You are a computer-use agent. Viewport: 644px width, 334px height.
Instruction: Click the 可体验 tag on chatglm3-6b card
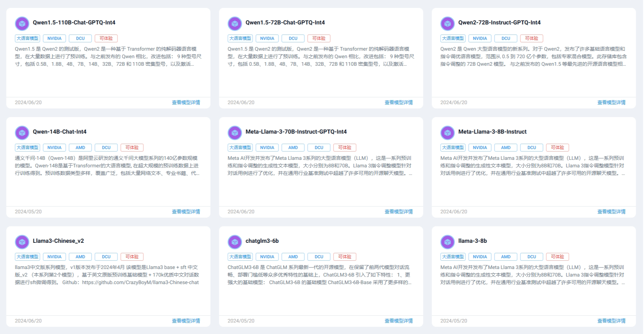click(345, 257)
